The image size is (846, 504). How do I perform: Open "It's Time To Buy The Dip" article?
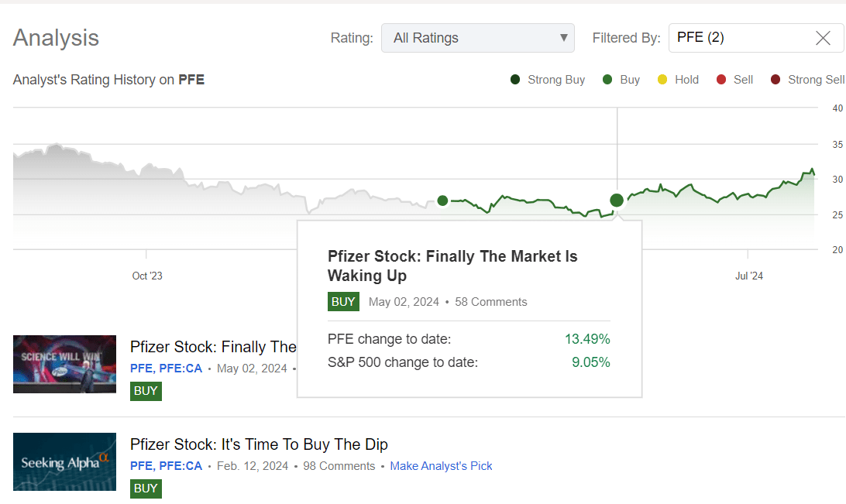[259, 444]
